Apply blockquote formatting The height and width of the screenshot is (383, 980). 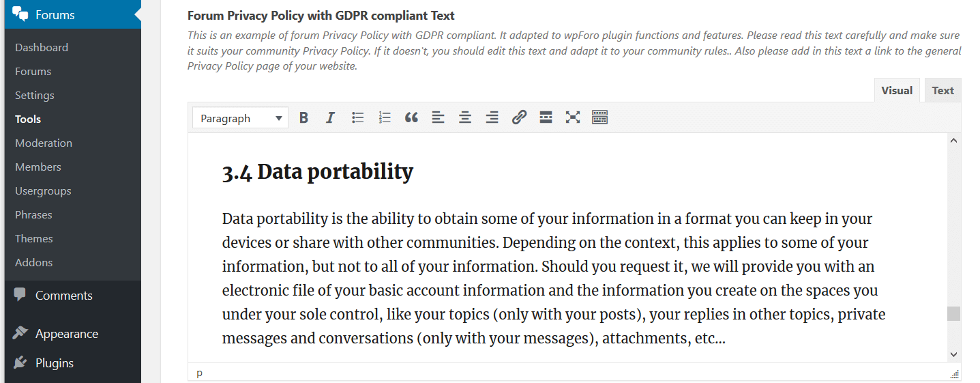411,117
